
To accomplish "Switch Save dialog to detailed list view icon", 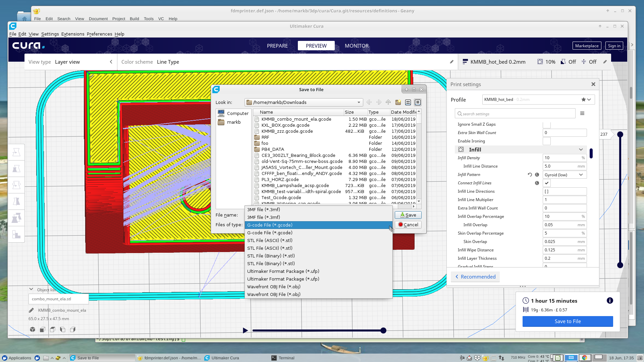I will pyautogui.click(x=418, y=102).
